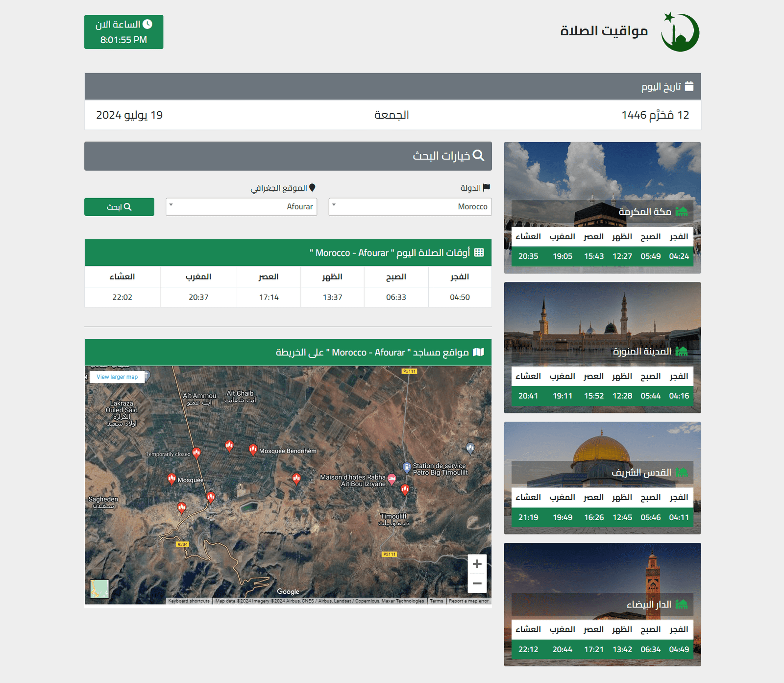Click Casablanca's المغرب time 20:44
The image size is (784, 683).
(563, 649)
